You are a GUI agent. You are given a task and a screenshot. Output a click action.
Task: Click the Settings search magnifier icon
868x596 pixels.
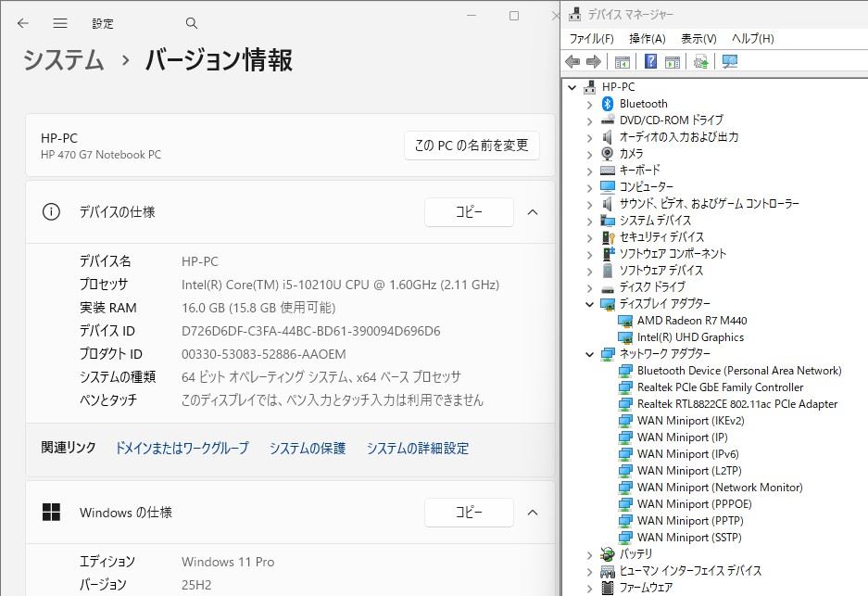(192, 23)
